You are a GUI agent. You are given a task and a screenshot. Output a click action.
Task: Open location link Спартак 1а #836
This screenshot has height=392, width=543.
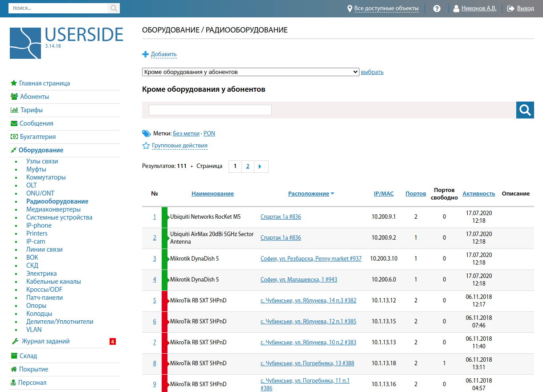click(281, 217)
